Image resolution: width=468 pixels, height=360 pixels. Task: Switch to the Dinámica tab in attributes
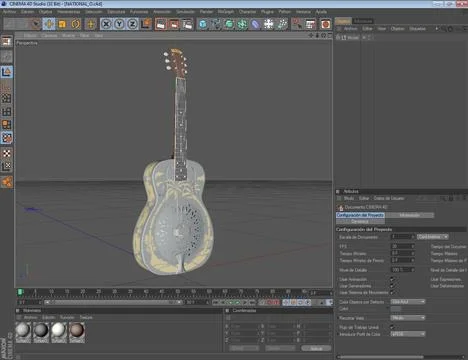[x=360, y=221]
